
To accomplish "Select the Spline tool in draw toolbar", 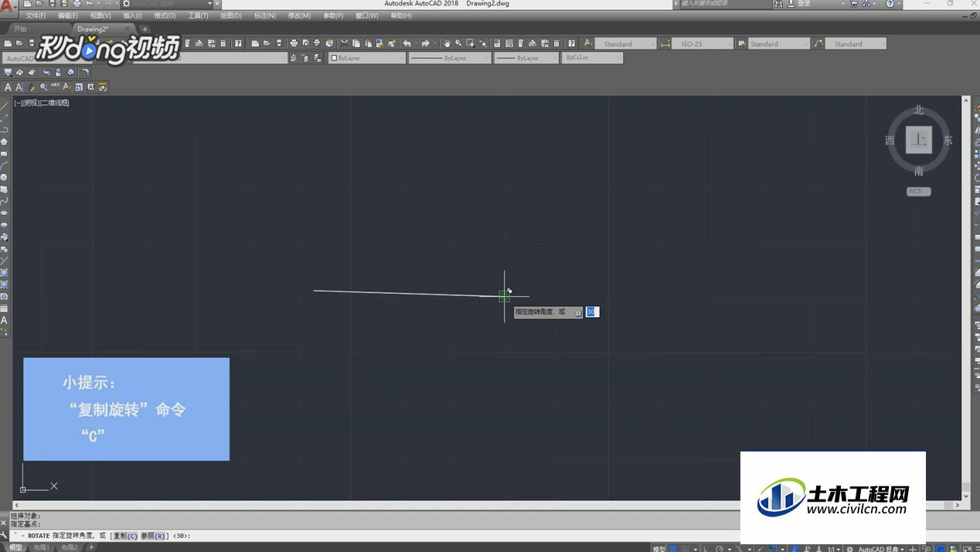I will [x=5, y=201].
